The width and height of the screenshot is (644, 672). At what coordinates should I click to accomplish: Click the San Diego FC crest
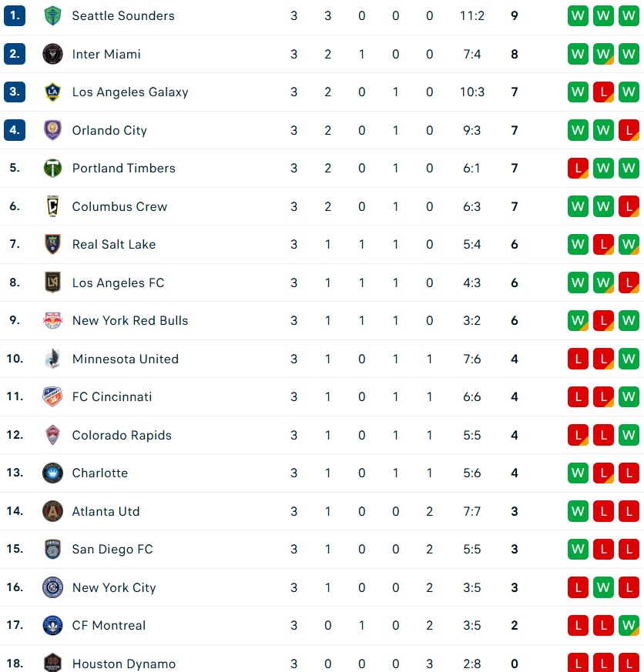(52, 549)
